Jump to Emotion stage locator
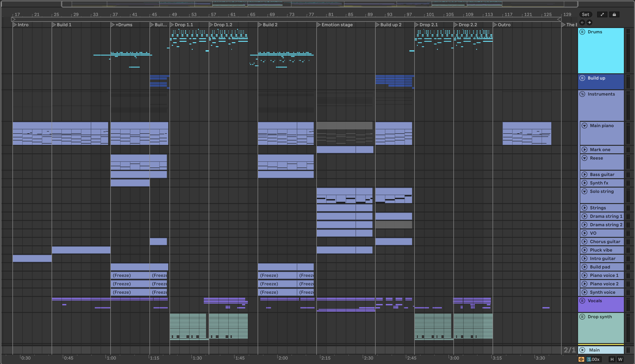 pos(319,25)
